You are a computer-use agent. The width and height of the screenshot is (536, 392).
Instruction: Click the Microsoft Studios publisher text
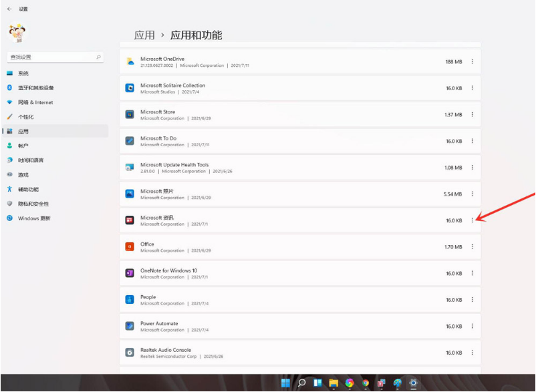158,92
